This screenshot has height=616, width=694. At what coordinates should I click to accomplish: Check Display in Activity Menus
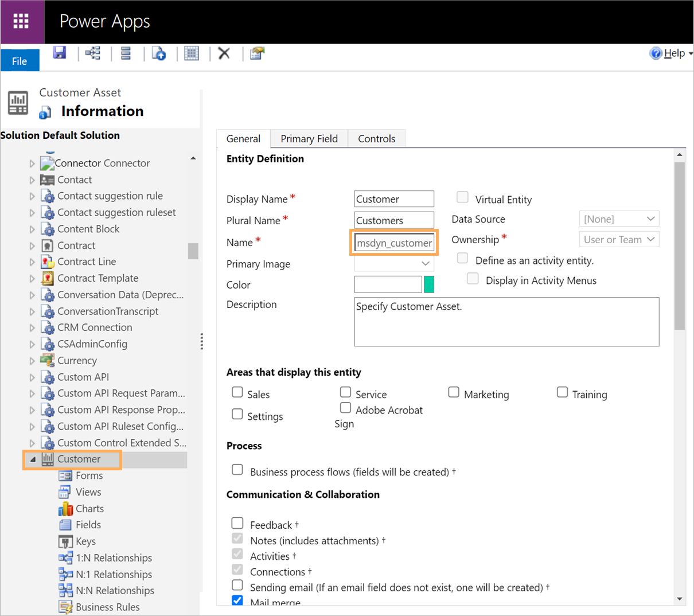473,278
